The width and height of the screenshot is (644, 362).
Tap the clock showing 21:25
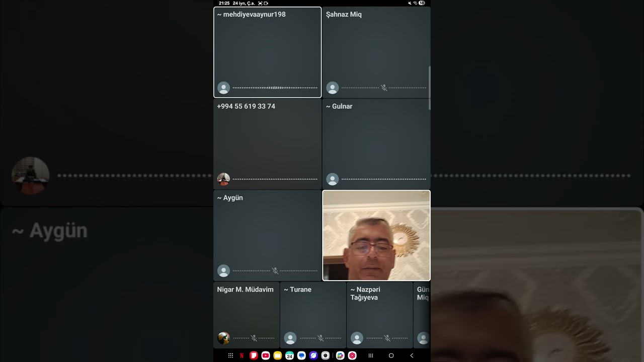coord(224,3)
